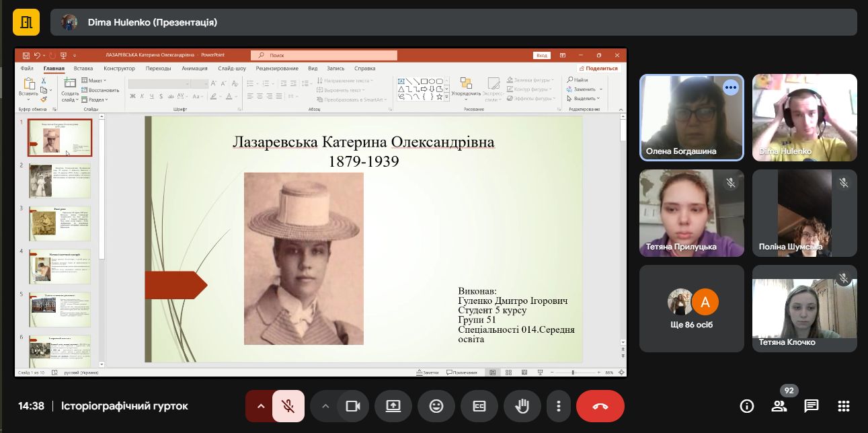This screenshot has height=433, width=868.
Task: Expand audio settings arrow next to microphone
Action: (261, 406)
